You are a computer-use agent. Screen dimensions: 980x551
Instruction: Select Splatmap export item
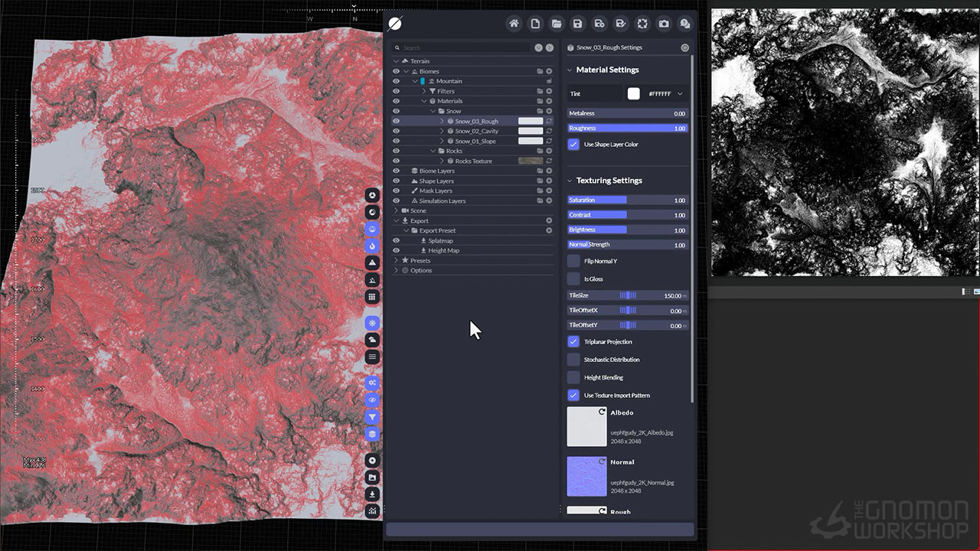[440, 241]
